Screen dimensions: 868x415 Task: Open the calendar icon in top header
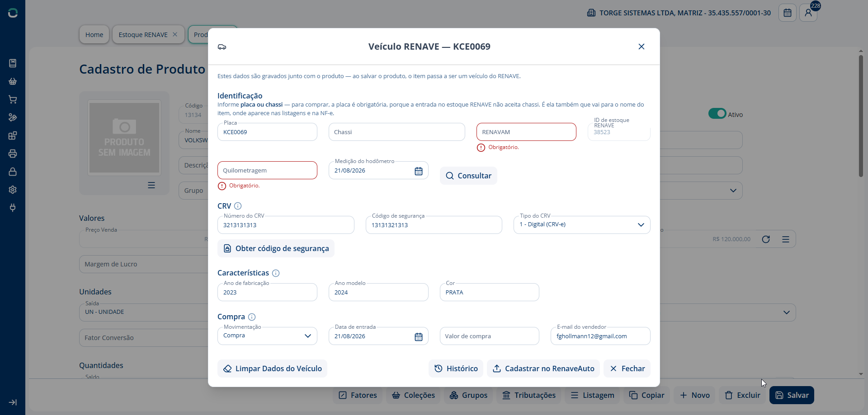click(788, 13)
